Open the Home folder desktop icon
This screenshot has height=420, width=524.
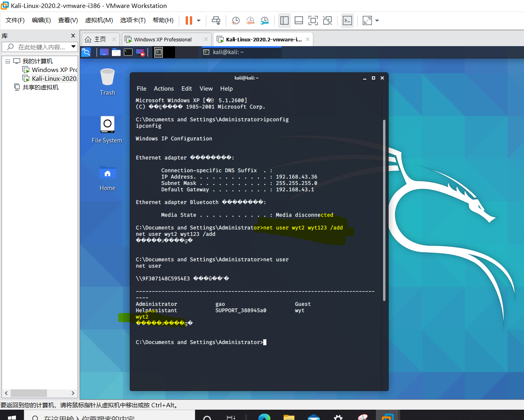pyautogui.click(x=108, y=178)
